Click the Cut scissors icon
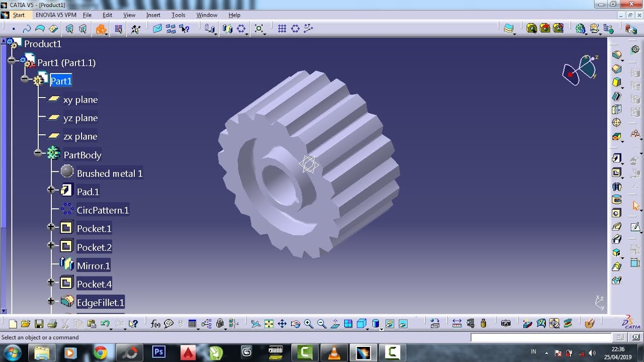The image size is (644, 362). click(65, 324)
